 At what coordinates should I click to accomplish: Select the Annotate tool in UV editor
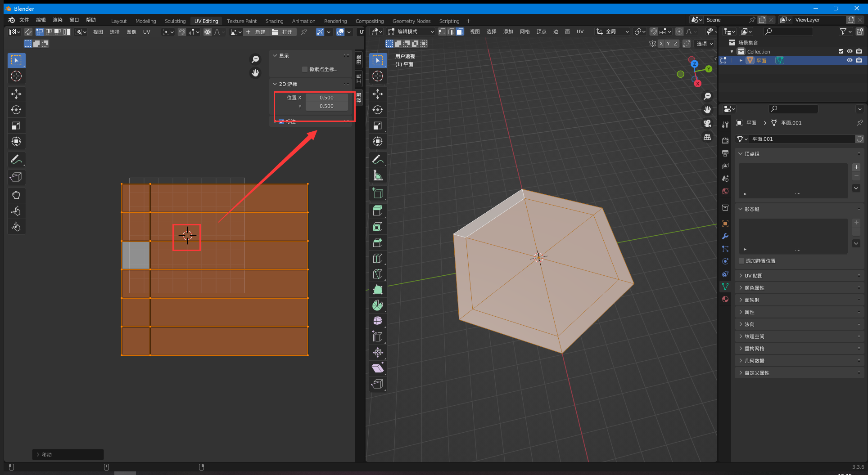point(16,159)
